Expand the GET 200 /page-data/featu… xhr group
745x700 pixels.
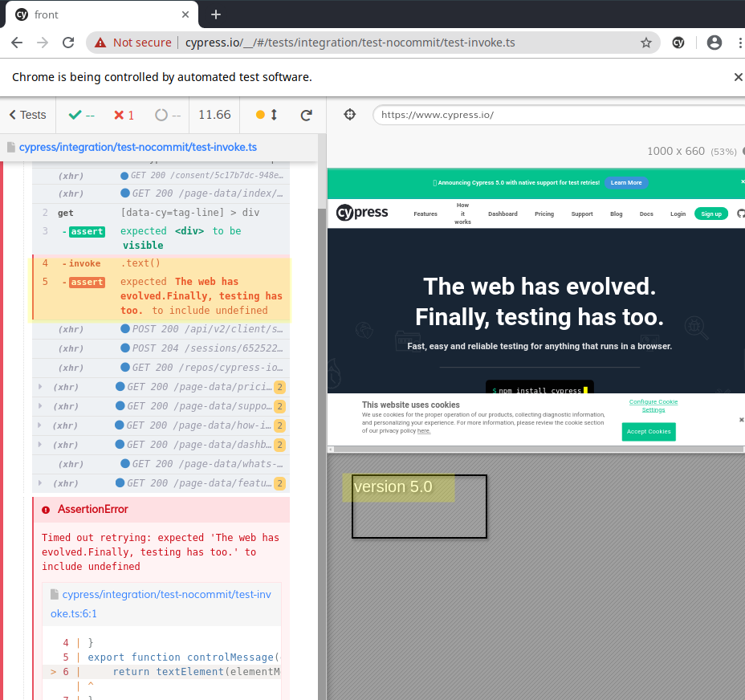click(40, 483)
